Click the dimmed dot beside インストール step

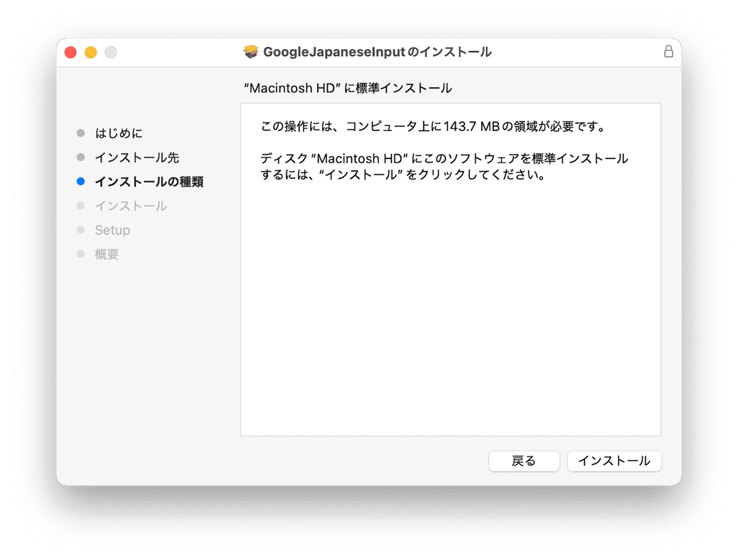pos(81,206)
